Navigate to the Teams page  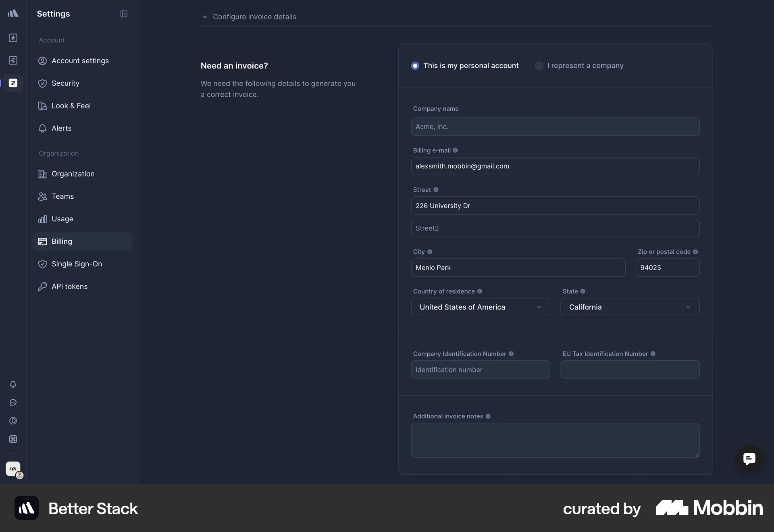click(x=62, y=196)
